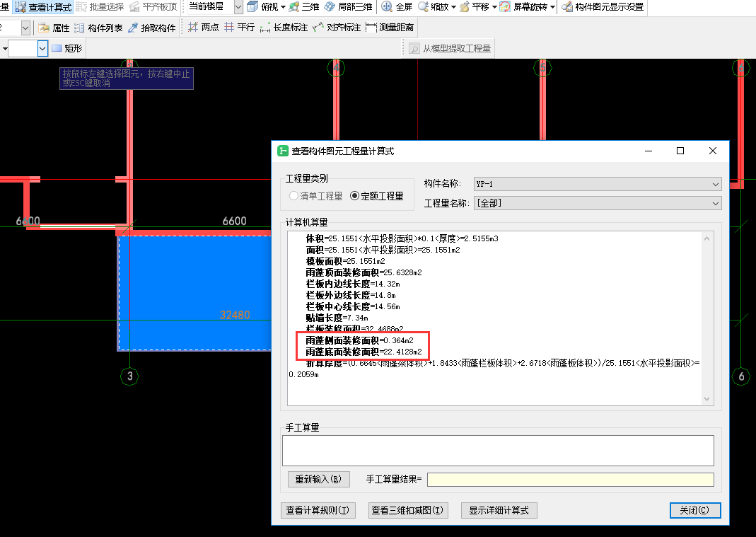
Task: Click the 贴墙长度 line
Action: pos(337,318)
